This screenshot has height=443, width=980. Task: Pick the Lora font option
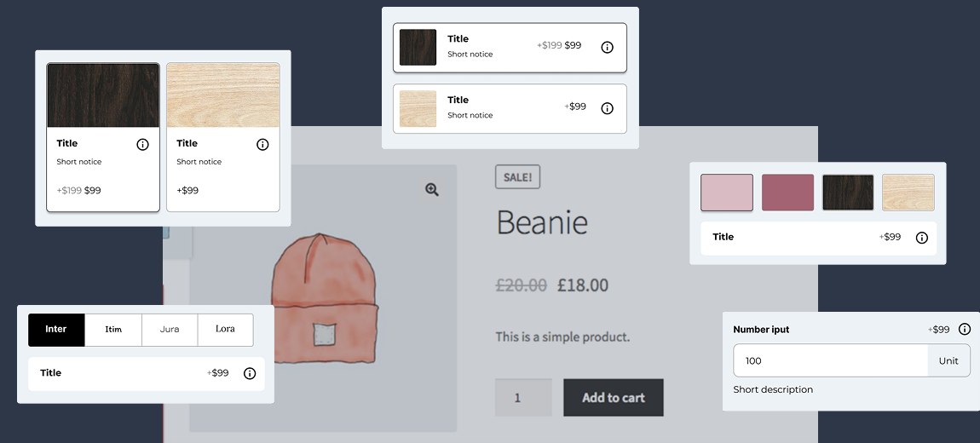click(225, 330)
